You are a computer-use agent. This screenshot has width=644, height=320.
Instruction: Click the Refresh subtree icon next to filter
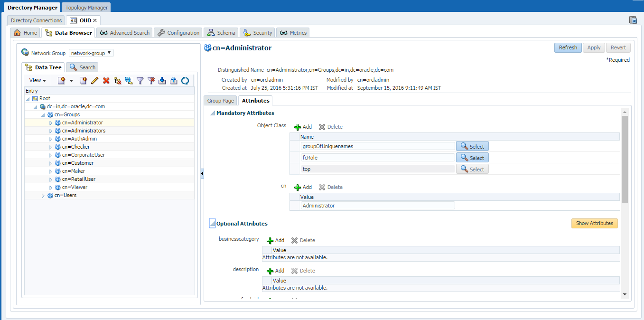point(129,81)
